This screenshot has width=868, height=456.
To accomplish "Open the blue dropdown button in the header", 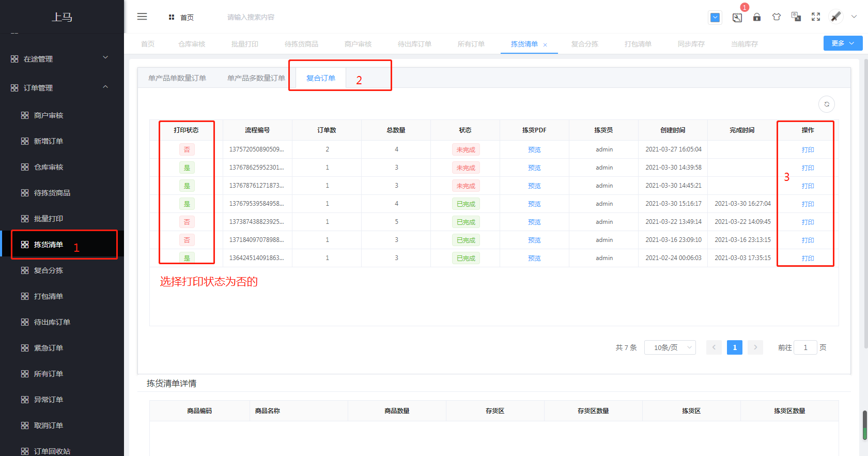I will pos(715,17).
